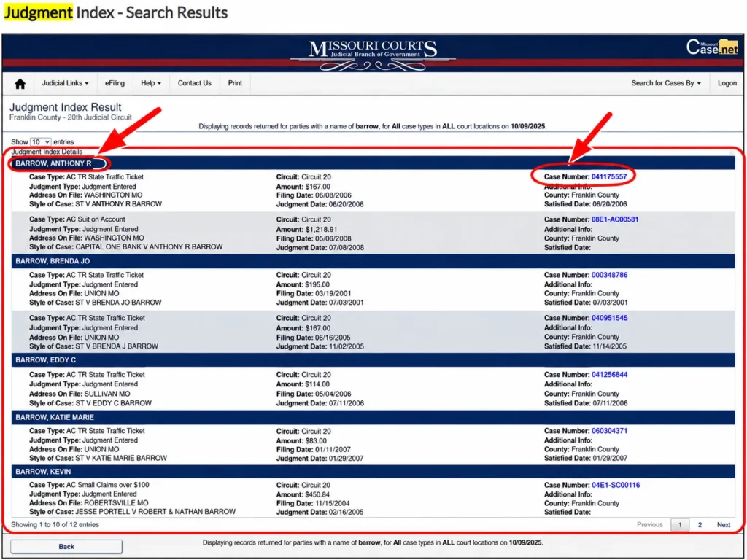This screenshot has height=560, width=747.
Task: Click Judgment Date 07/08/2008
Action: 320,248
